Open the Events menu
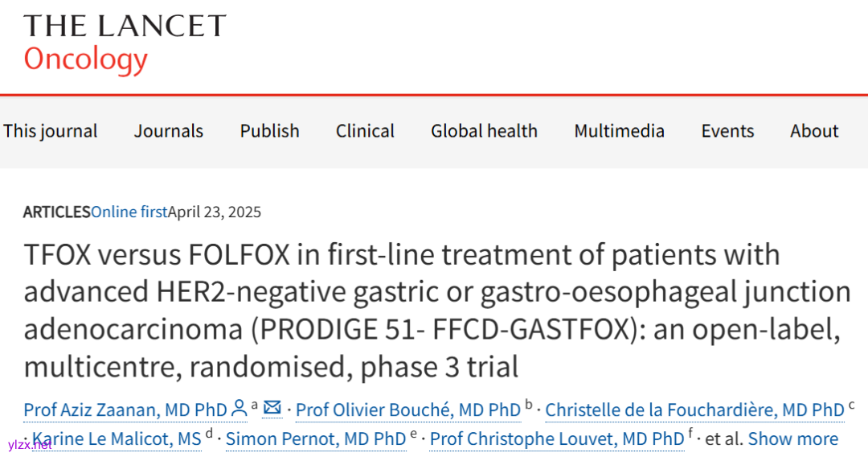 727,131
